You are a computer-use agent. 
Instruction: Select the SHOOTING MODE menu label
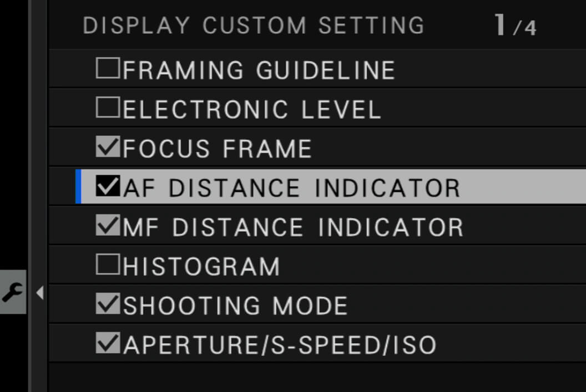[x=235, y=306]
